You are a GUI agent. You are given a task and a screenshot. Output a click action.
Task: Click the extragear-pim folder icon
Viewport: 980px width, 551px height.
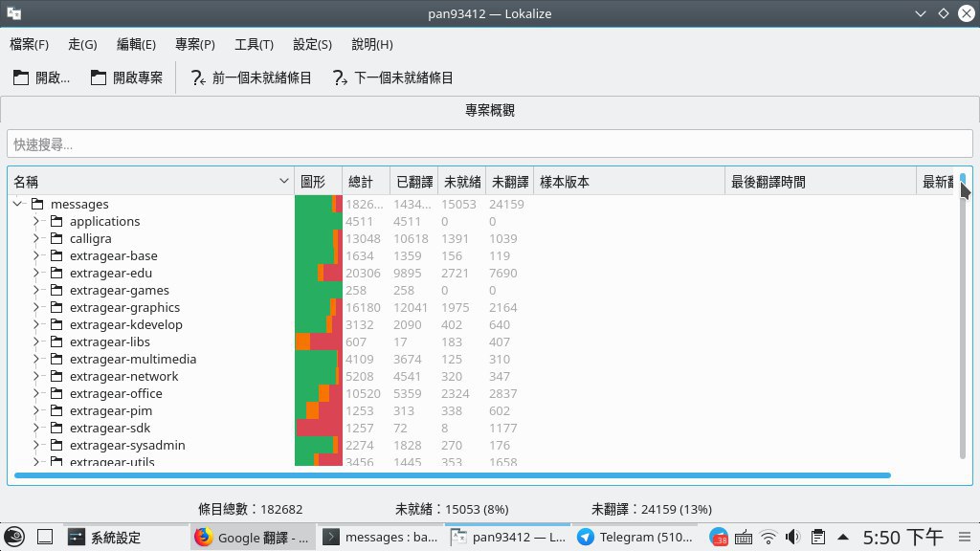tap(56, 410)
